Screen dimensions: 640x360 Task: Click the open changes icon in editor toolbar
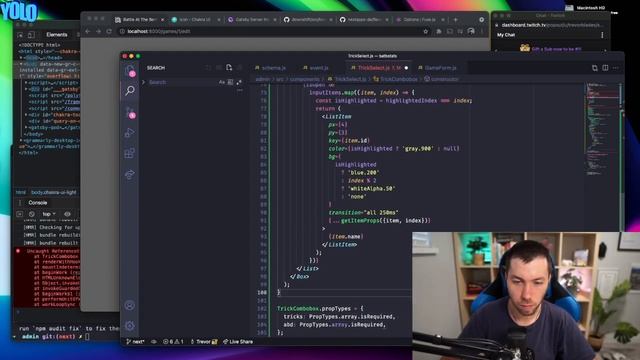[595, 68]
